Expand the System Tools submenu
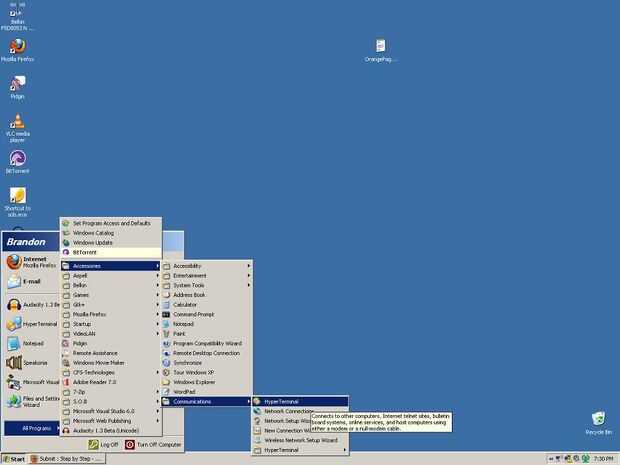Image resolution: width=620 pixels, height=465 pixels. click(x=207, y=285)
